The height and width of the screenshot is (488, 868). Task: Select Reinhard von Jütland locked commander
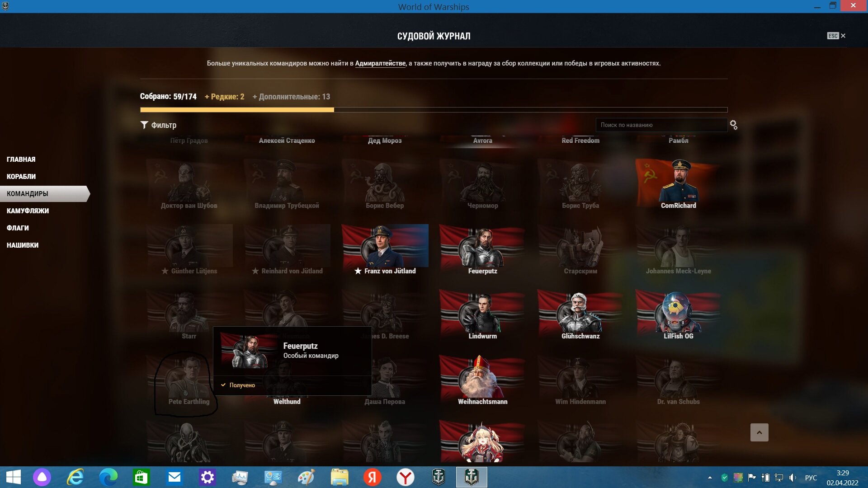click(287, 249)
